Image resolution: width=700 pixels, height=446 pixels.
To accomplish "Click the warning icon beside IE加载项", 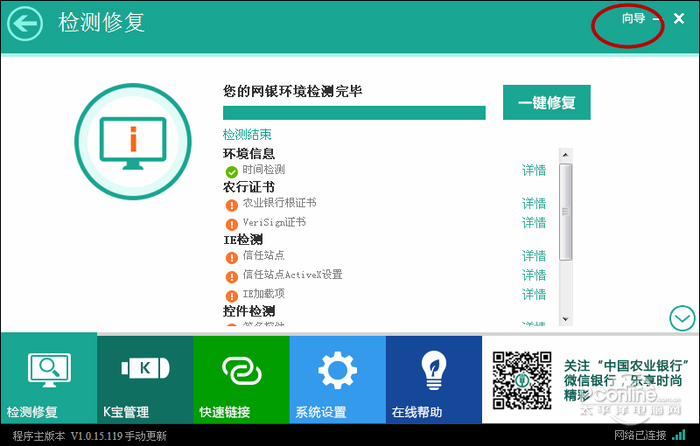I will (231, 296).
